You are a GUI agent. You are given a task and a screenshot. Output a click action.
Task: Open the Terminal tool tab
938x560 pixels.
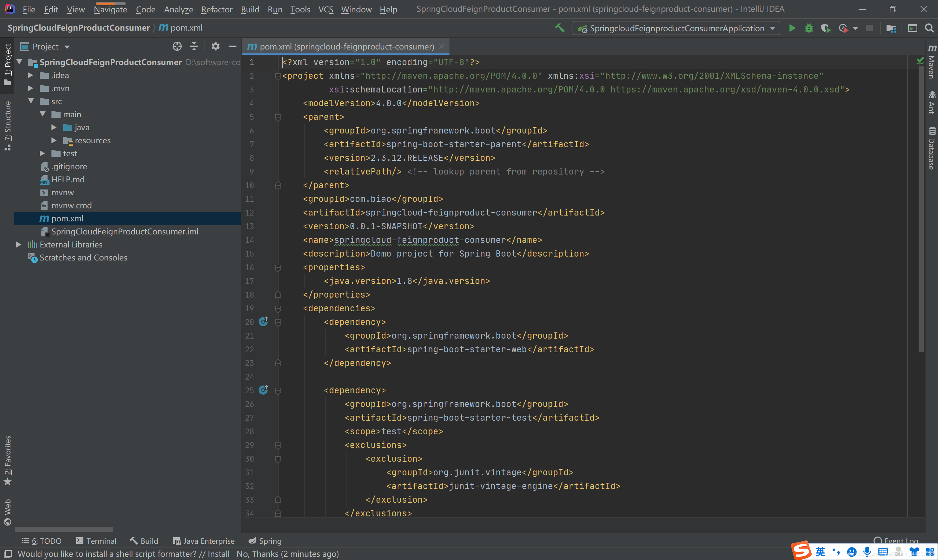tap(96, 540)
